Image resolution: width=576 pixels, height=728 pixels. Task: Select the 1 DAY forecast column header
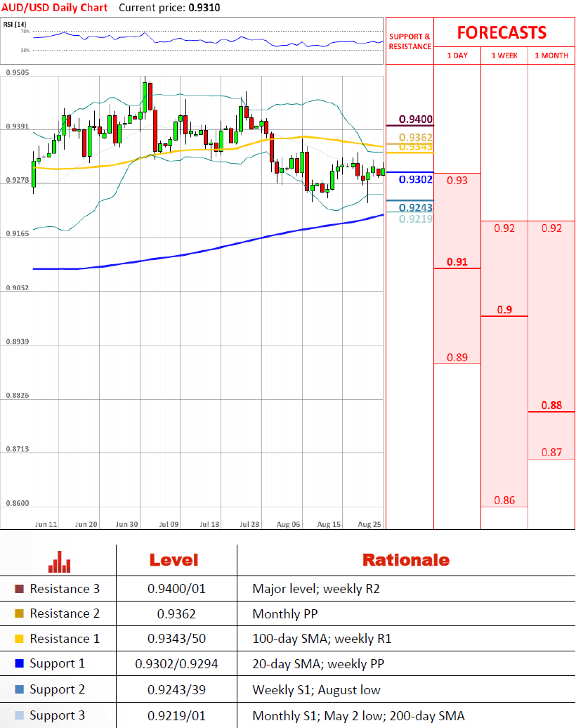457,56
